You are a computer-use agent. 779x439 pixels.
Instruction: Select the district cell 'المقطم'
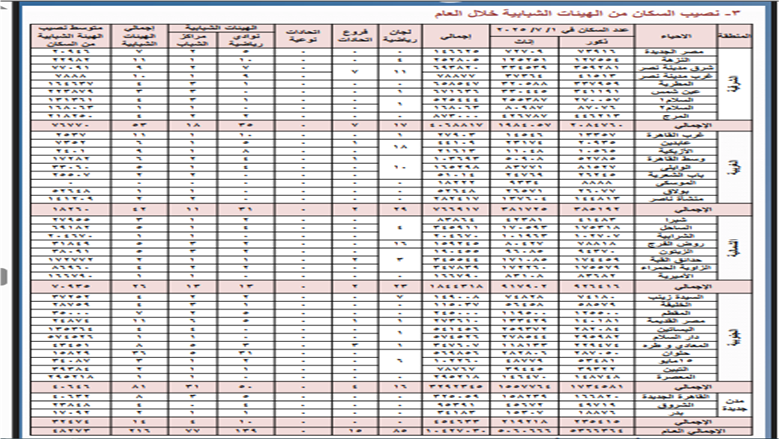coord(675,313)
